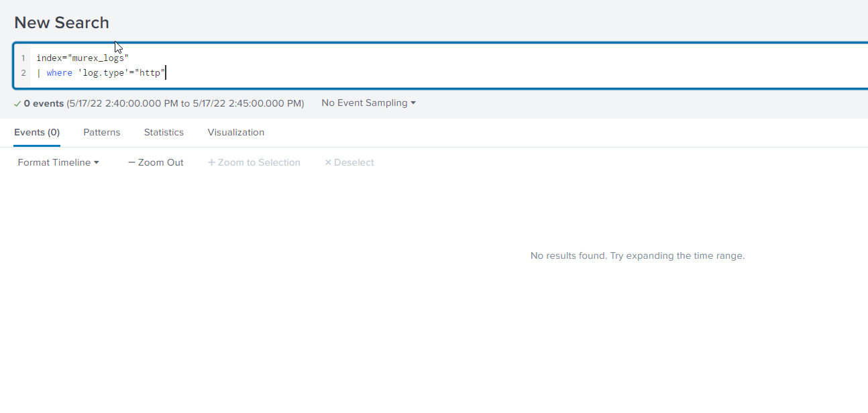Click line number 2 in search editor
868x413 pixels.
[x=23, y=73]
